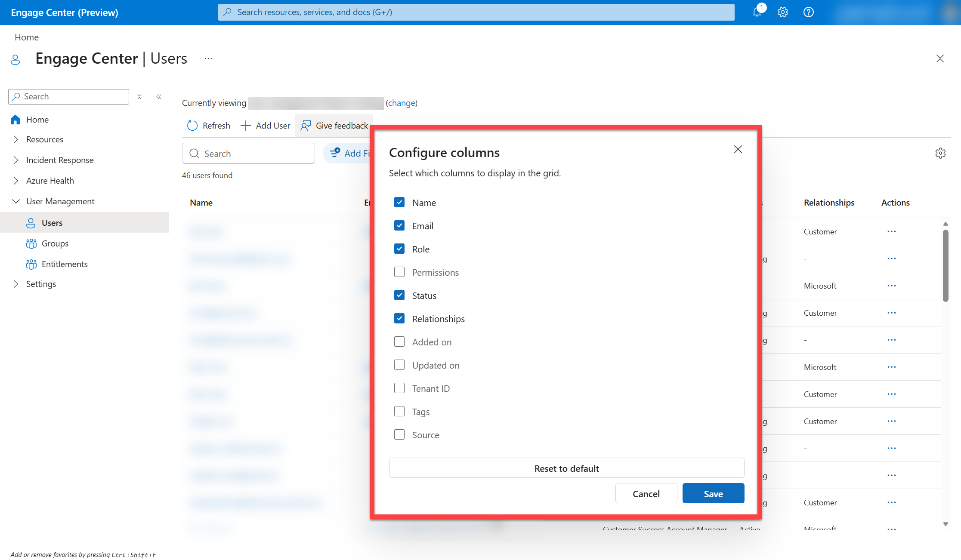Open the more options ellipsis beside Users title
The height and width of the screenshot is (560, 961).
coord(208,58)
